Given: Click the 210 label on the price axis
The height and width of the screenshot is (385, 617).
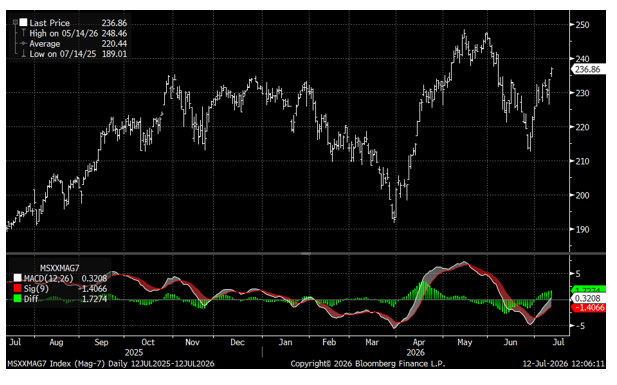Looking at the screenshot, I should (x=582, y=161).
